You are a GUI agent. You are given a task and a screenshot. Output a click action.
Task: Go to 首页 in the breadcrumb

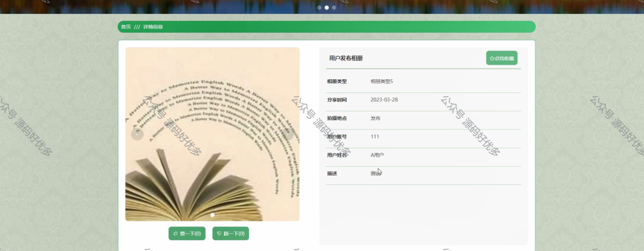point(126,26)
